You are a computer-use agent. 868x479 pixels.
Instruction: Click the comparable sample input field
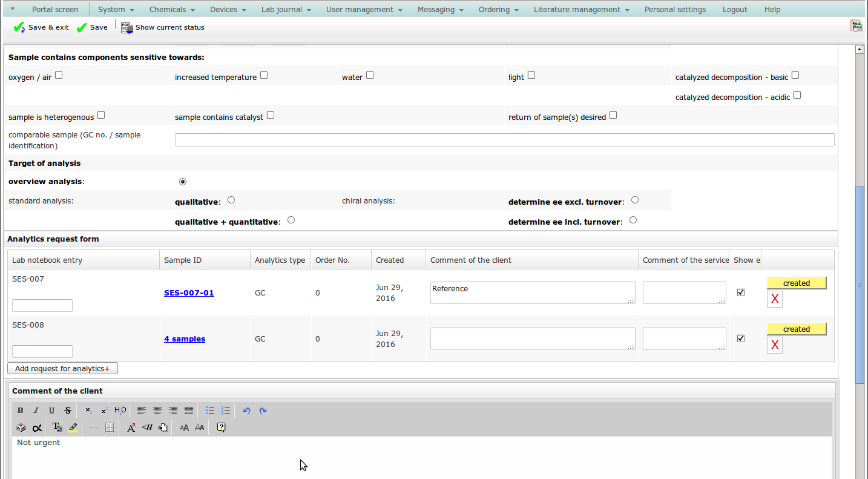504,140
